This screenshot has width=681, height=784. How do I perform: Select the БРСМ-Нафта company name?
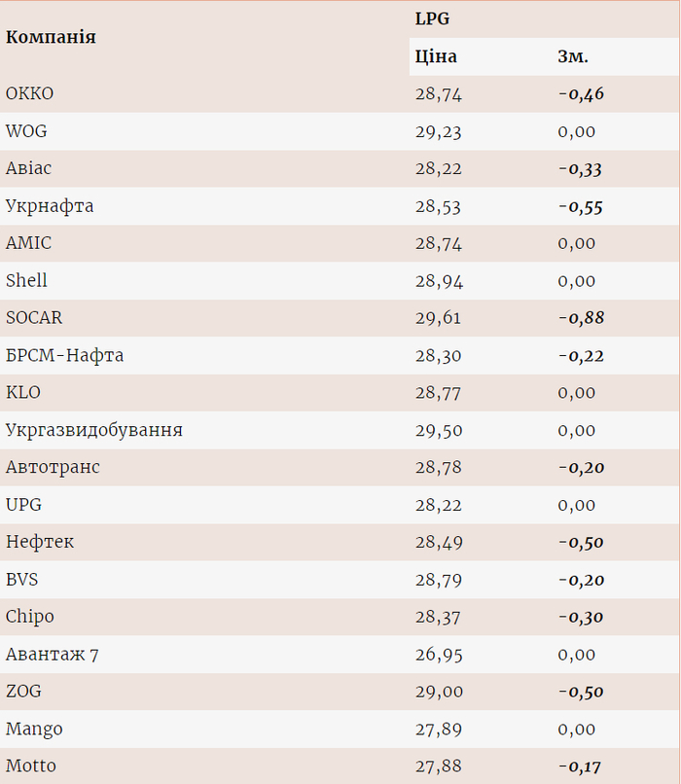click(65, 356)
